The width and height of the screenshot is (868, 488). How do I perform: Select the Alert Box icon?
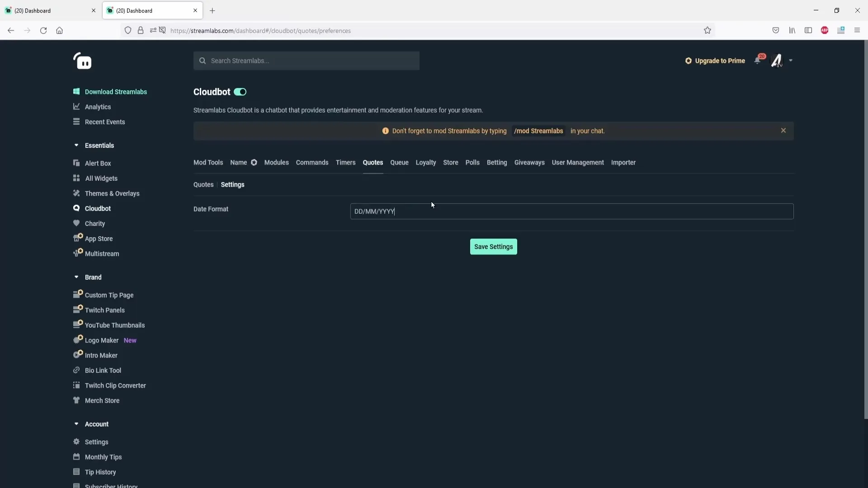point(76,163)
